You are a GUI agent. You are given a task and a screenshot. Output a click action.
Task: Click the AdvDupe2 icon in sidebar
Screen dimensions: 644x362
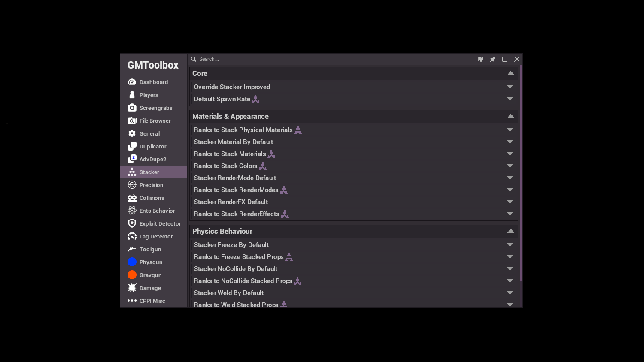pos(132,159)
